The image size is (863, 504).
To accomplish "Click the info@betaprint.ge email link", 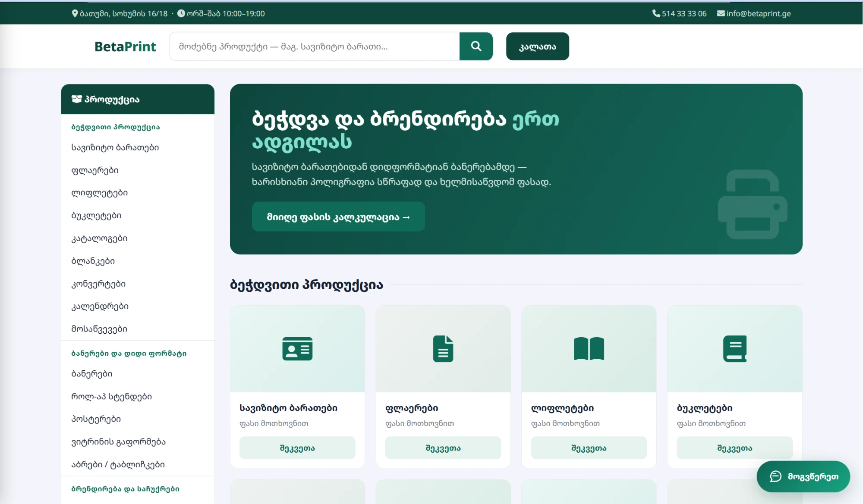I will pyautogui.click(x=758, y=13).
